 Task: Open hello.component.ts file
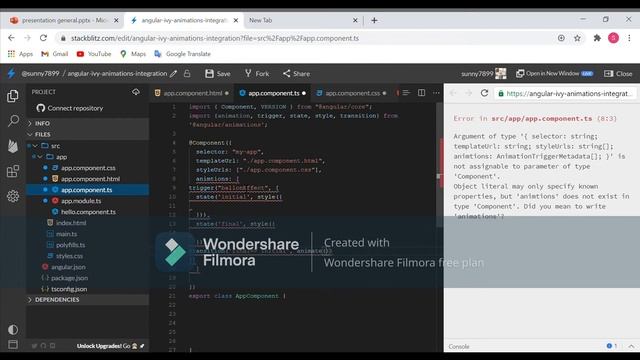click(88, 212)
